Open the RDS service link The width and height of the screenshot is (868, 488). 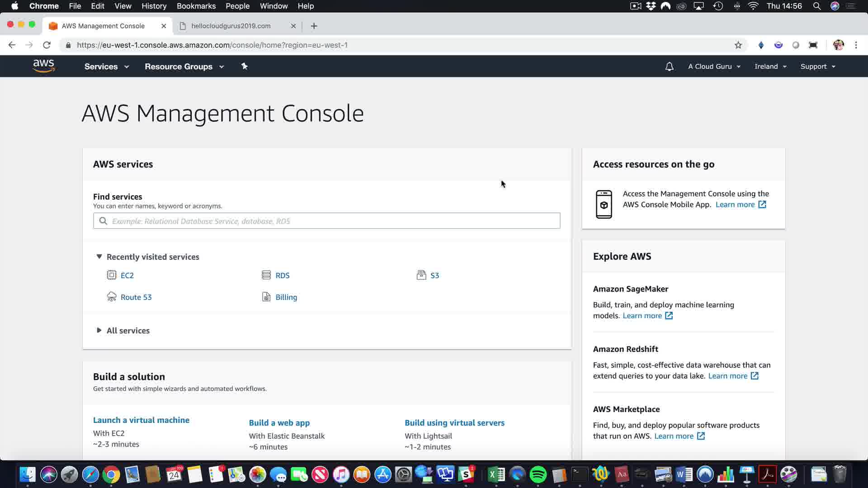[x=282, y=275]
